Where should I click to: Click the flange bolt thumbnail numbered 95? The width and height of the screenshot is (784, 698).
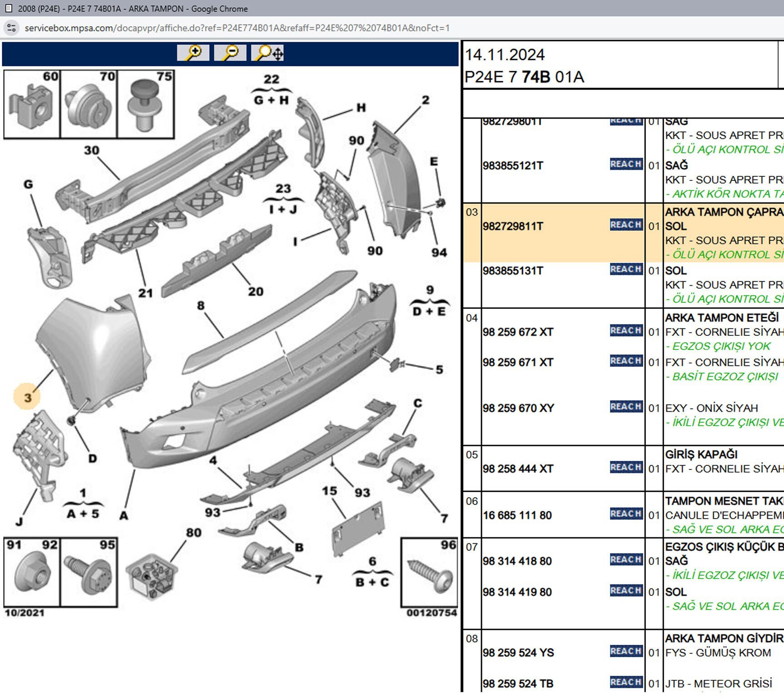point(89,573)
